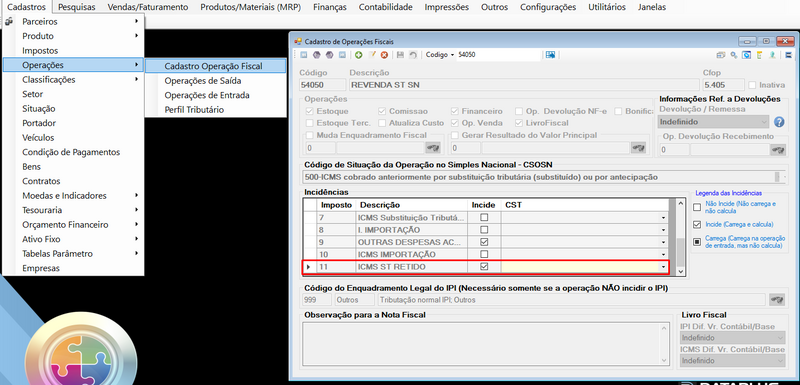Toggle the Estoque checkbox

310,111
